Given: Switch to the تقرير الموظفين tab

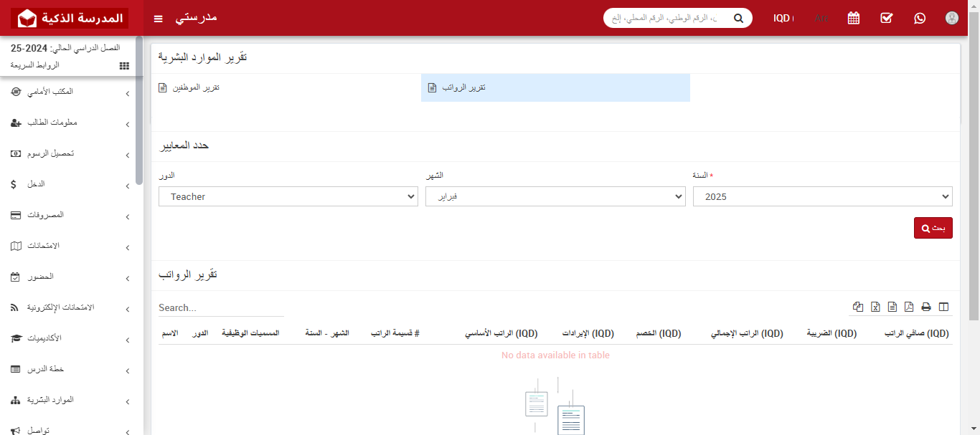Looking at the screenshot, I should [x=189, y=87].
